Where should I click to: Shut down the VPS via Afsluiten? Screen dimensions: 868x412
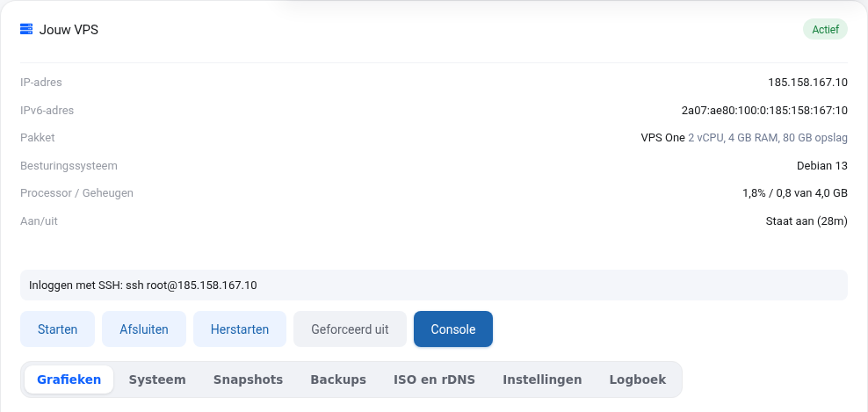tap(144, 329)
